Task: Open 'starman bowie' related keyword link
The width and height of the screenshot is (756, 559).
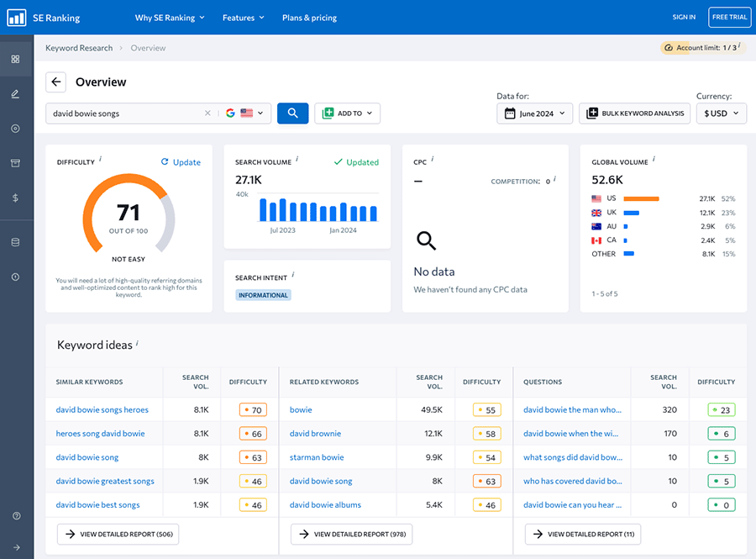Action: tap(317, 456)
